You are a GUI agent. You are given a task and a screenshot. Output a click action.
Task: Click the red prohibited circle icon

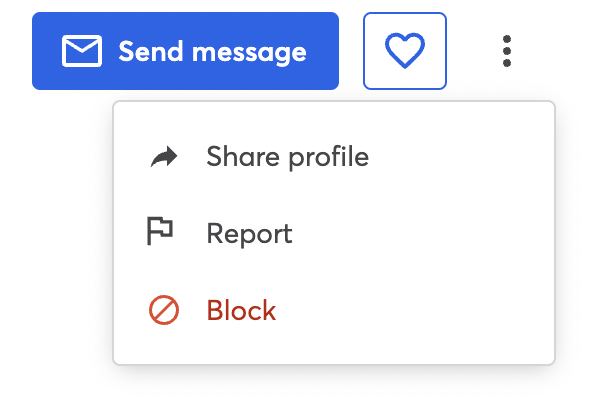pyautogui.click(x=164, y=310)
